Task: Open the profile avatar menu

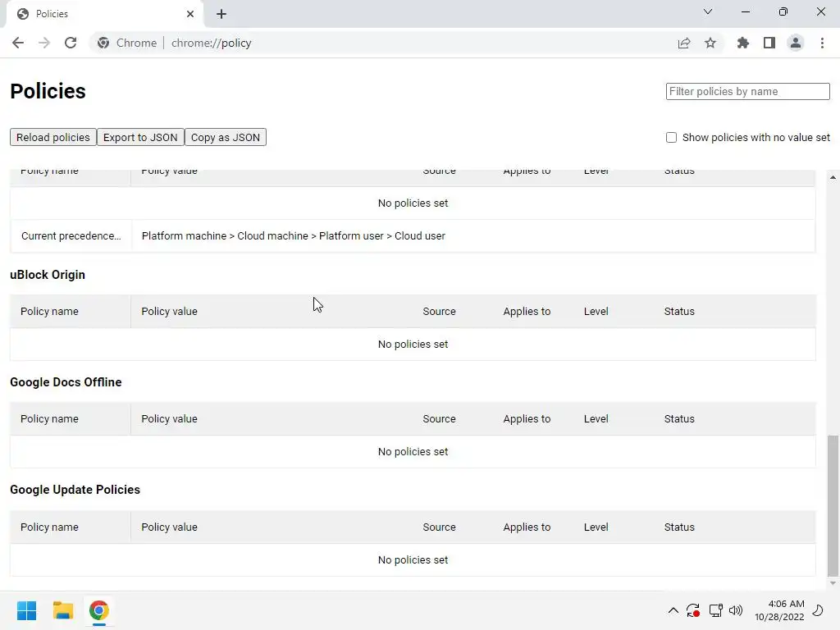Action: tap(796, 43)
